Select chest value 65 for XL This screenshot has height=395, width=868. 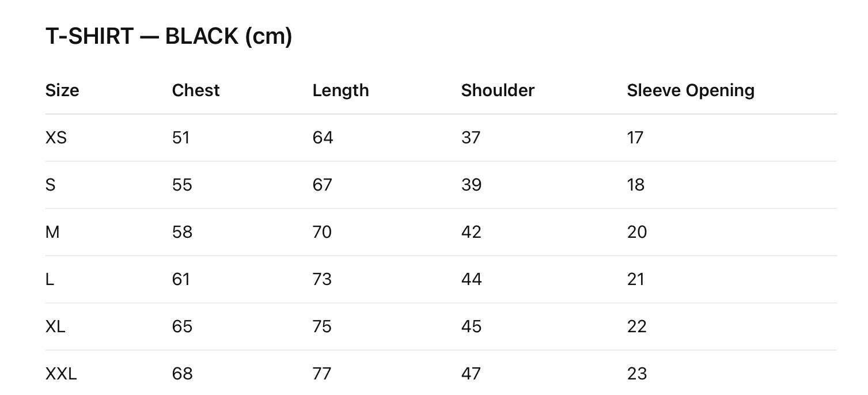182,326
